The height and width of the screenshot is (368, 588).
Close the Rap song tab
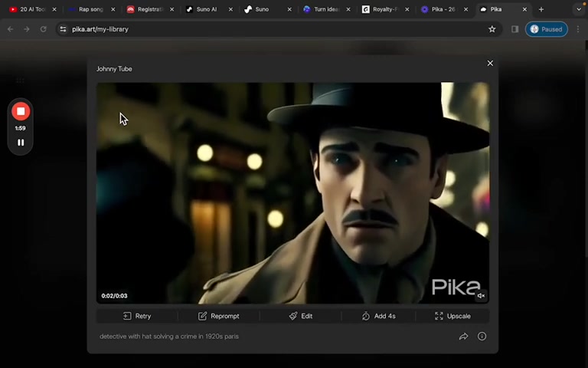point(113,9)
